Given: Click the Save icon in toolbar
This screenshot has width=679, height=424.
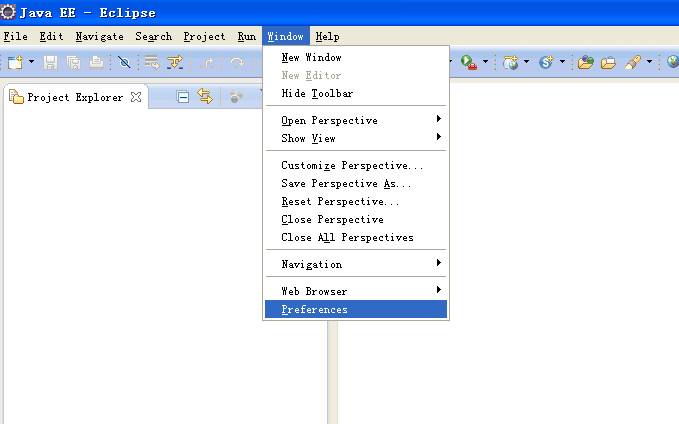Looking at the screenshot, I should pyautogui.click(x=50, y=62).
